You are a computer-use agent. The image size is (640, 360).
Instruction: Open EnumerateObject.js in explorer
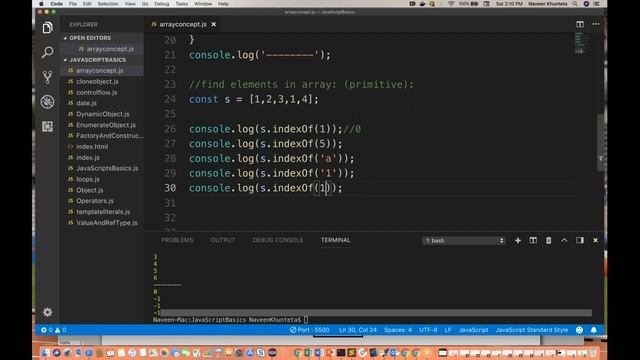tap(106, 125)
